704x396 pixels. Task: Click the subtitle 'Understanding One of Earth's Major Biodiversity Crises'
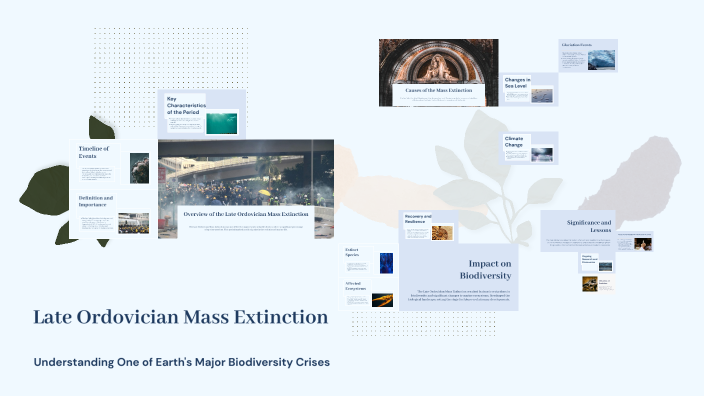pos(182,362)
